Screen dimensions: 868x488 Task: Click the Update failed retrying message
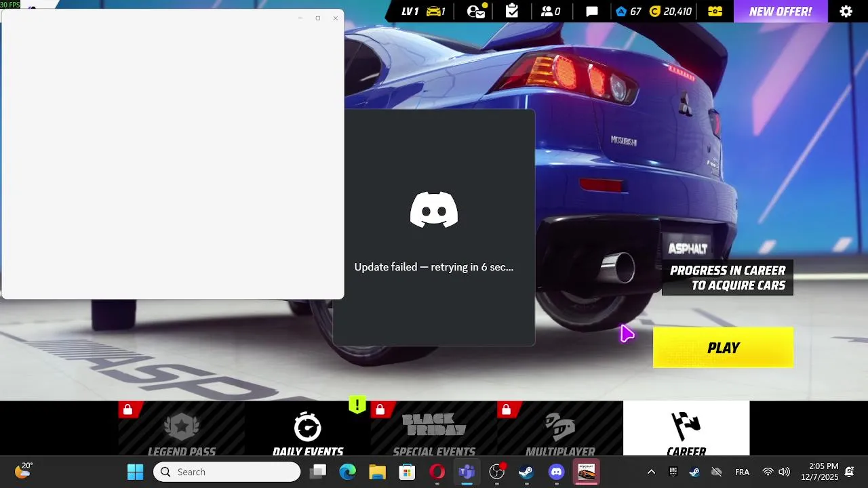click(x=434, y=267)
